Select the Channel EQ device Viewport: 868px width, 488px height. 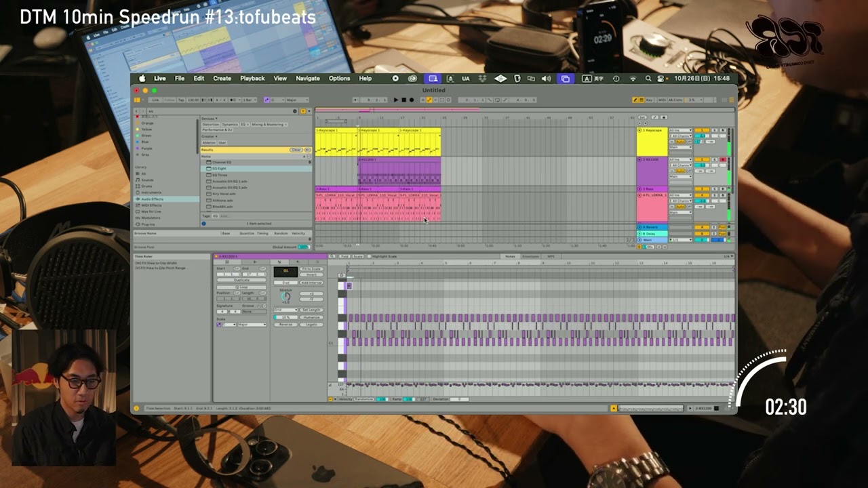(x=258, y=163)
